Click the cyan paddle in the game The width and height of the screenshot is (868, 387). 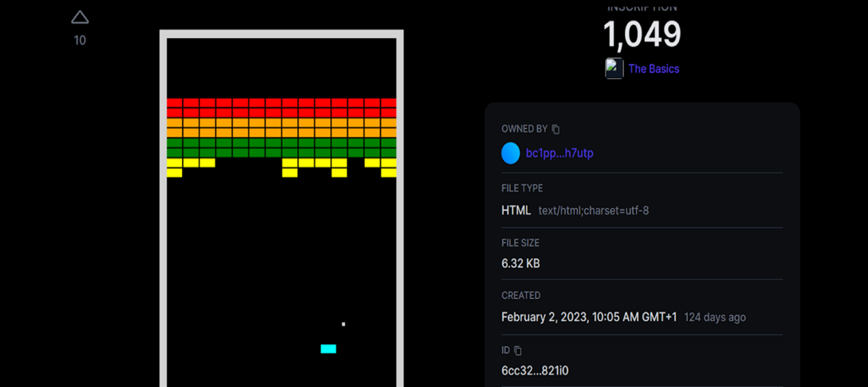328,349
